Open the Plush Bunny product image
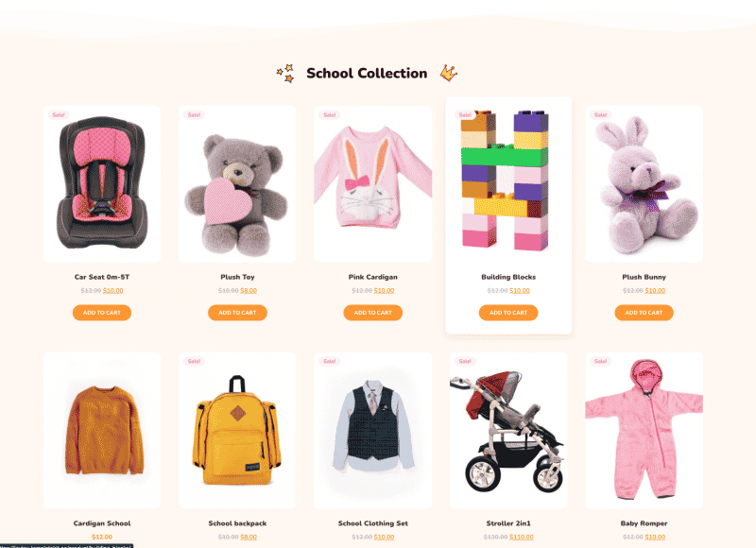 pos(644,184)
